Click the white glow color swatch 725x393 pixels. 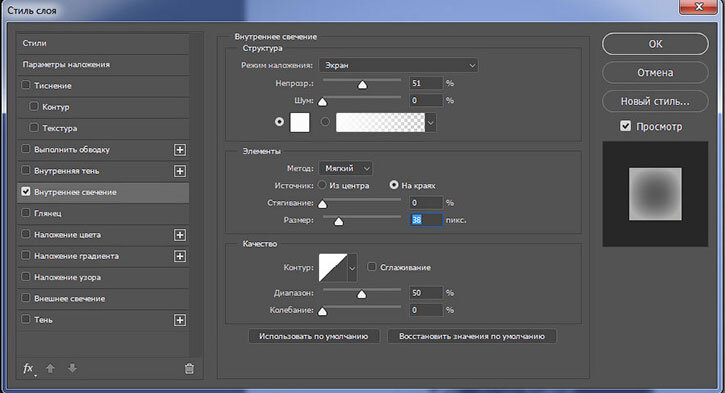coord(300,123)
